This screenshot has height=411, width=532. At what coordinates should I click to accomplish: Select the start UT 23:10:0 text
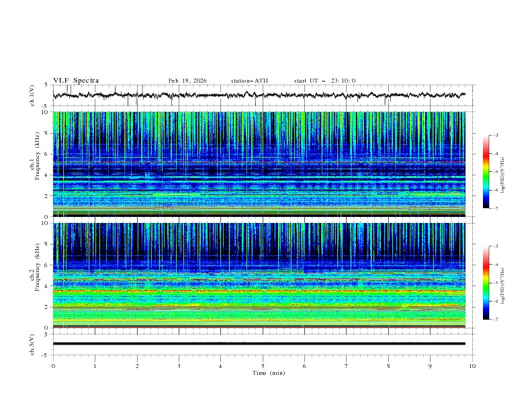(x=324, y=81)
